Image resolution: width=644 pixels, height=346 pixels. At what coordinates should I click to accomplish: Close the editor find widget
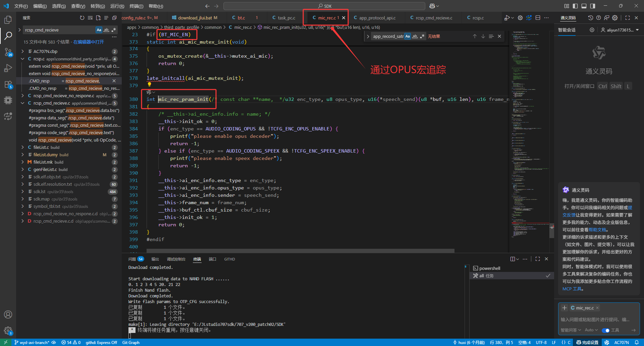tap(499, 36)
